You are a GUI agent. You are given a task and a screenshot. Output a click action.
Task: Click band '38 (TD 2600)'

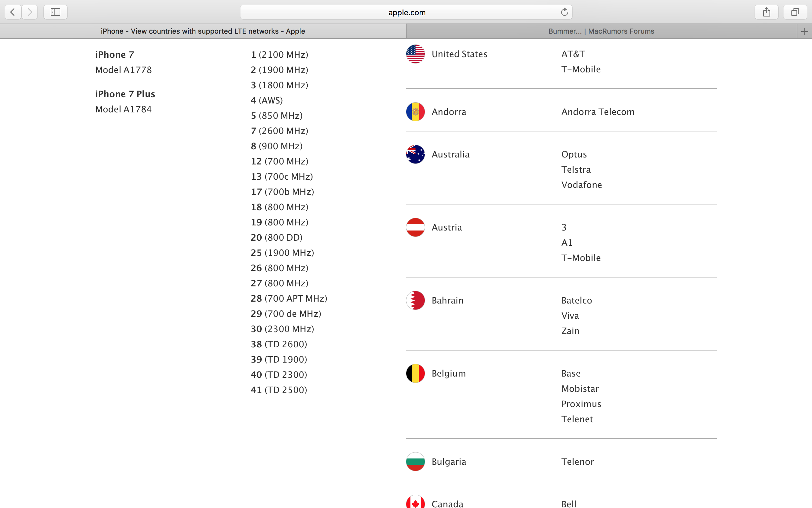[x=279, y=344]
